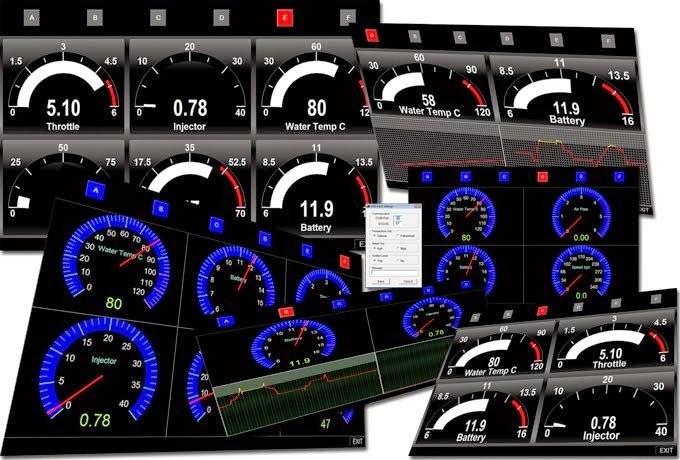The image size is (680, 460).
Task: Choose Fahrenheit temperature unit in settings dialog
Action: 406,235
